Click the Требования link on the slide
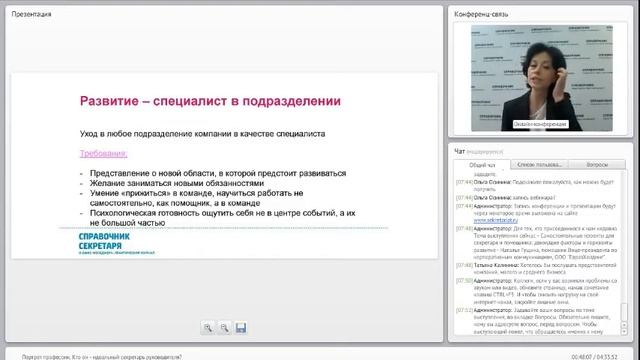This screenshot has height=360, width=640. tap(104, 153)
